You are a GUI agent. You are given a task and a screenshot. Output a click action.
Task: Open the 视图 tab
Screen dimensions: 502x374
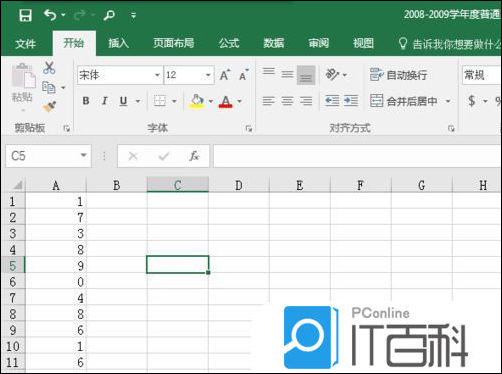363,43
